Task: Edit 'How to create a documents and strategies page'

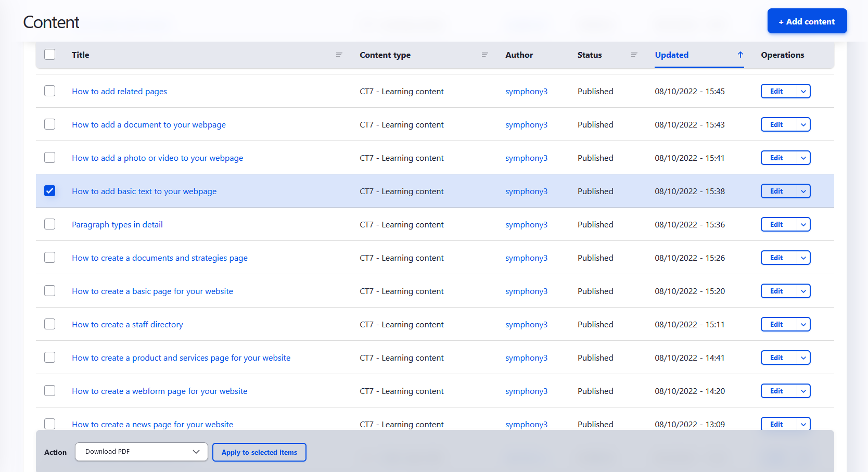Action: tap(778, 258)
